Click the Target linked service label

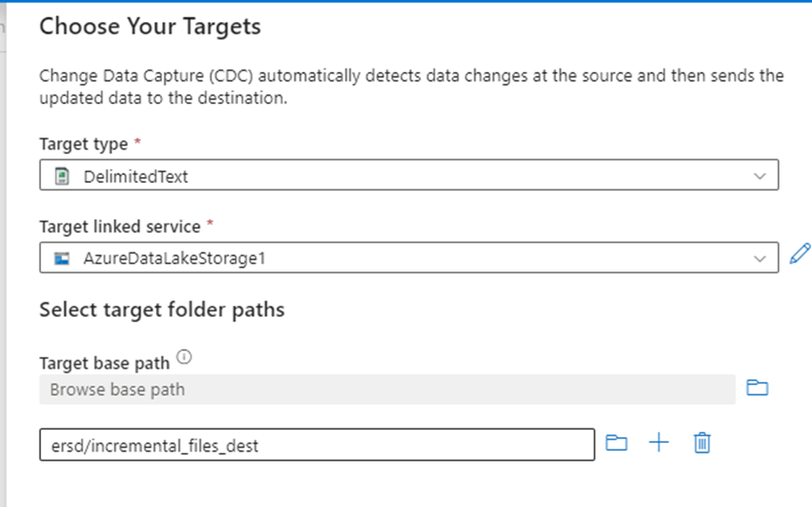pos(120,226)
